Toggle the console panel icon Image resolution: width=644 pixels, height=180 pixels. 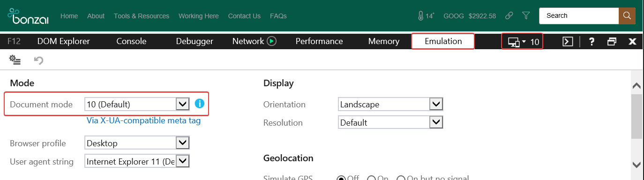point(568,41)
